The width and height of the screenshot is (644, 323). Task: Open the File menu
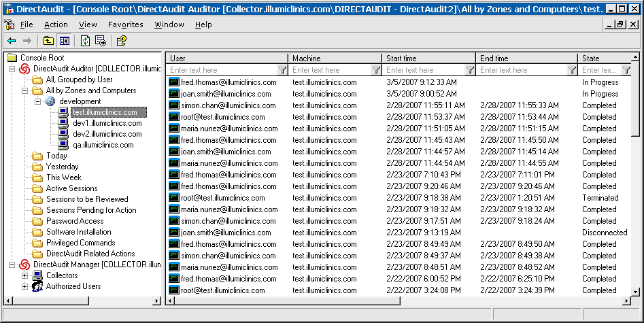click(27, 24)
